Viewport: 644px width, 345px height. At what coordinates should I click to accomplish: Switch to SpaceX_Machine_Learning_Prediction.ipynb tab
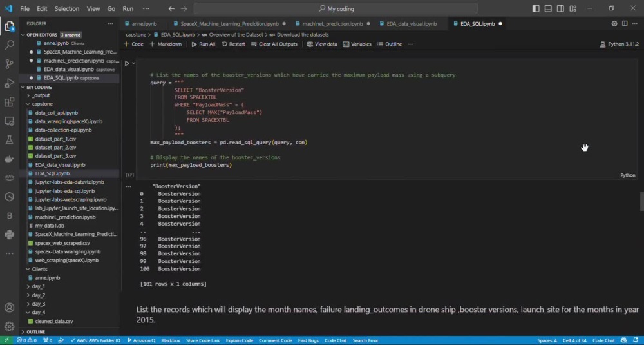coord(229,24)
